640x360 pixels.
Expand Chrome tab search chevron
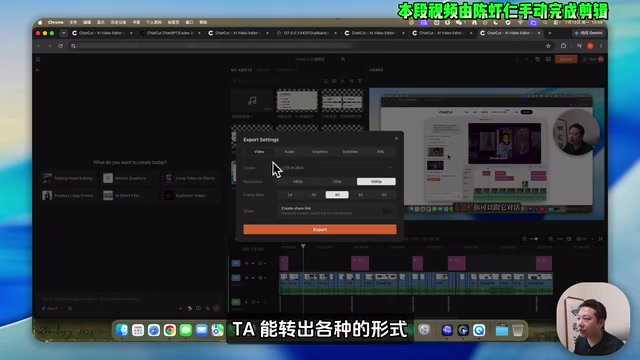tap(64, 33)
